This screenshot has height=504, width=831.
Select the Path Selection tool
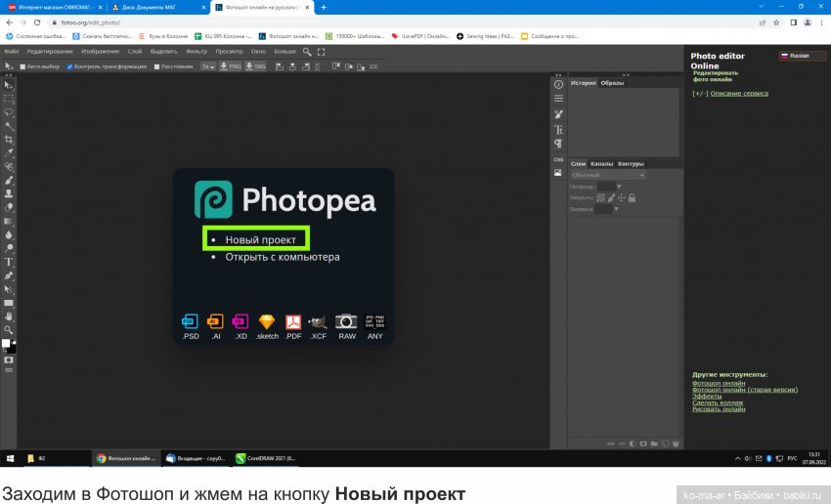click(9, 289)
